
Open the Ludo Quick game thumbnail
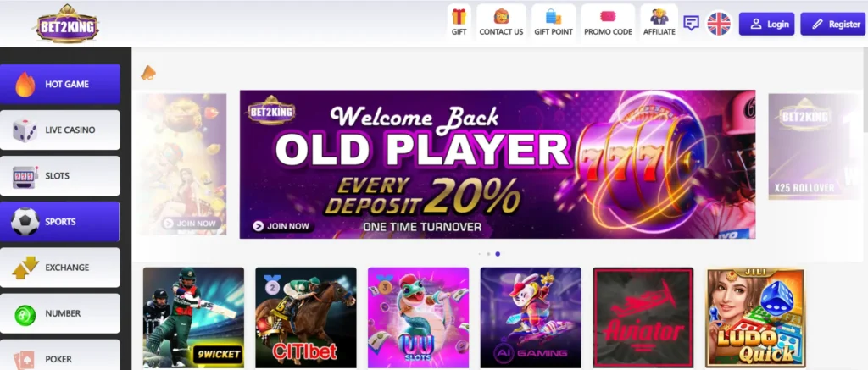[755, 318]
